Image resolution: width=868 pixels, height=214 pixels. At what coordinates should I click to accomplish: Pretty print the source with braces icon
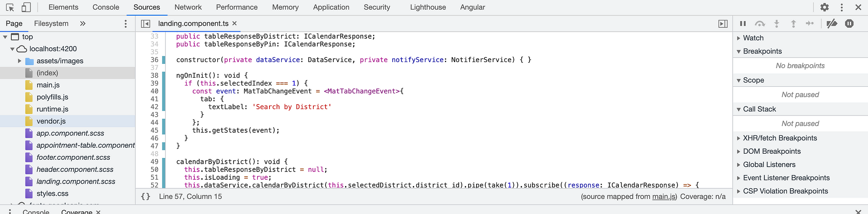pyautogui.click(x=146, y=197)
